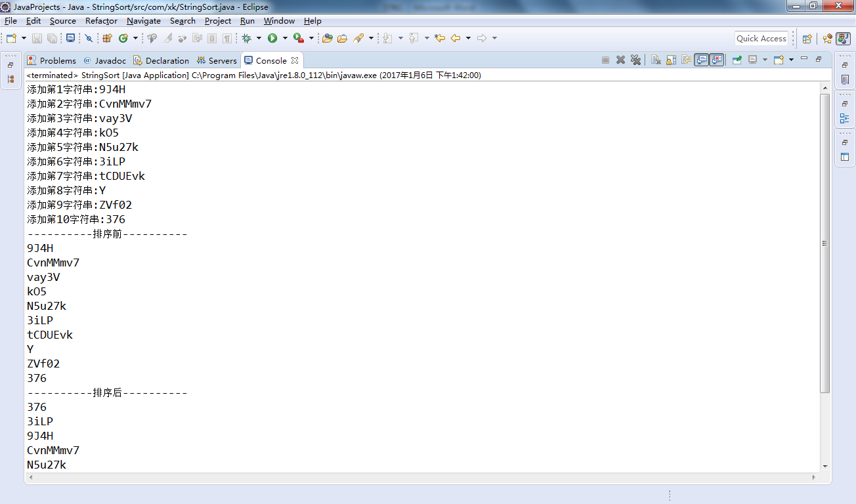Open the Help menu
The image size is (856, 504).
[312, 21]
